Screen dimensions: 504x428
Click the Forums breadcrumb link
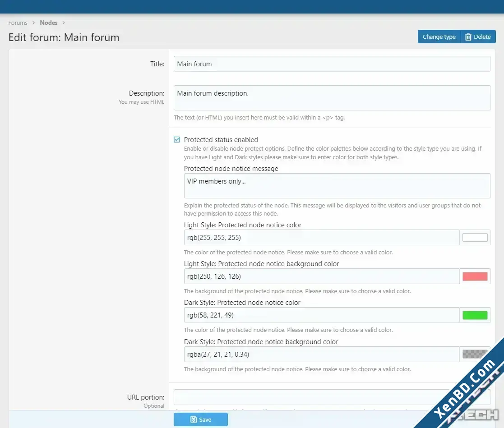(x=18, y=23)
